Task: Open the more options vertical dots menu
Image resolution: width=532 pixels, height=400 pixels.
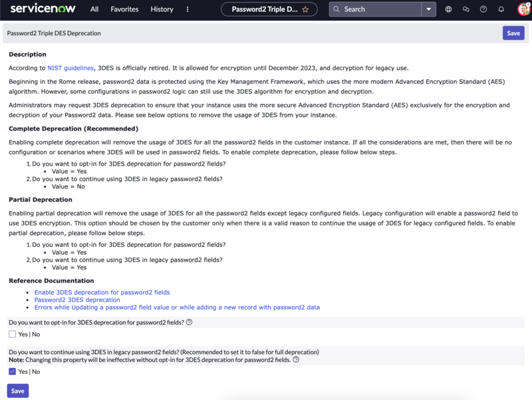Action: point(188,9)
